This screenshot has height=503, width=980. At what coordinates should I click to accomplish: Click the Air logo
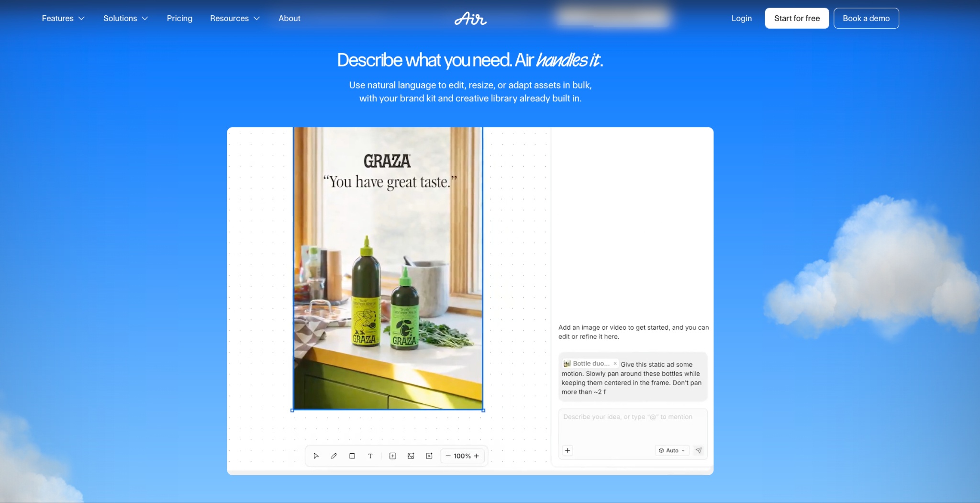coord(470,19)
